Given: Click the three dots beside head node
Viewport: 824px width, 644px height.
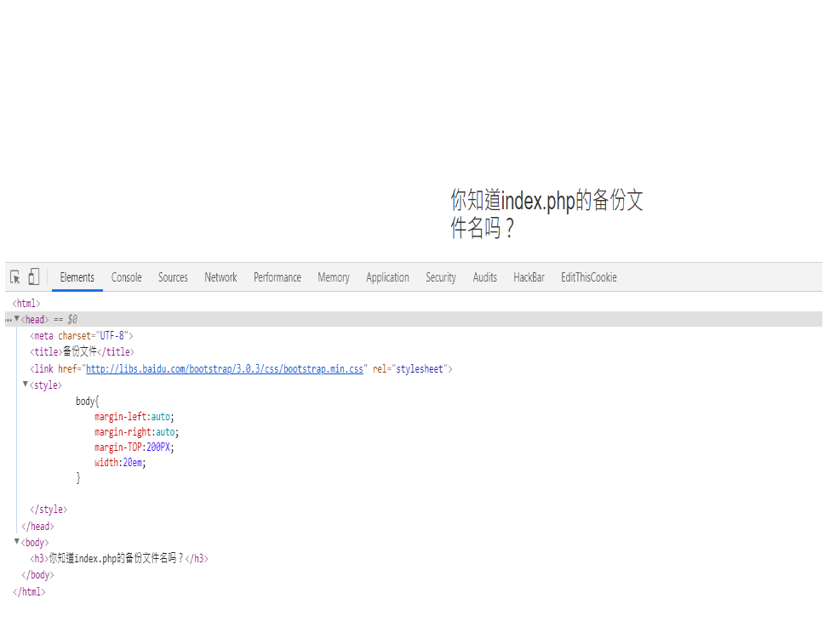Looking at the screenshot, I should [x=9, y=320].
